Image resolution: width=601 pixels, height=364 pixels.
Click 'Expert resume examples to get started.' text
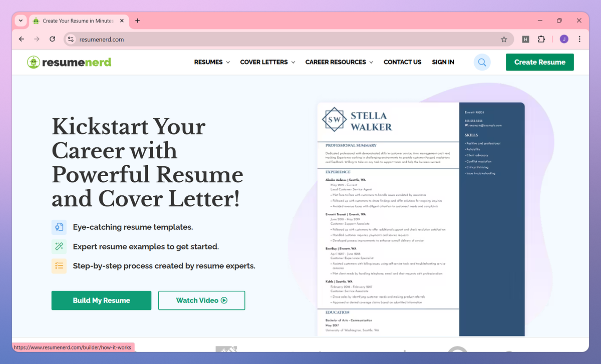[146, 246]
